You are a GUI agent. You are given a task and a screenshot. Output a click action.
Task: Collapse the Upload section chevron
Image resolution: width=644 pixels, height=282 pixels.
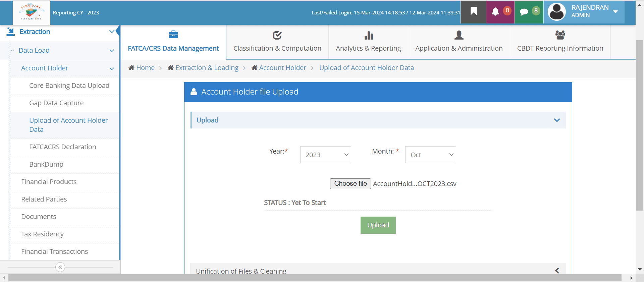coord(557,120)
